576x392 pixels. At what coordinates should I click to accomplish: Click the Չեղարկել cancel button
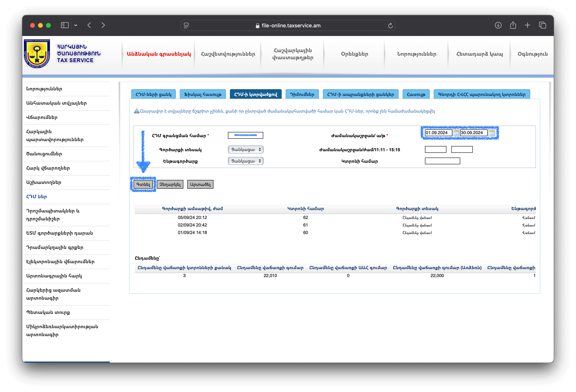(x=170, y=184)
